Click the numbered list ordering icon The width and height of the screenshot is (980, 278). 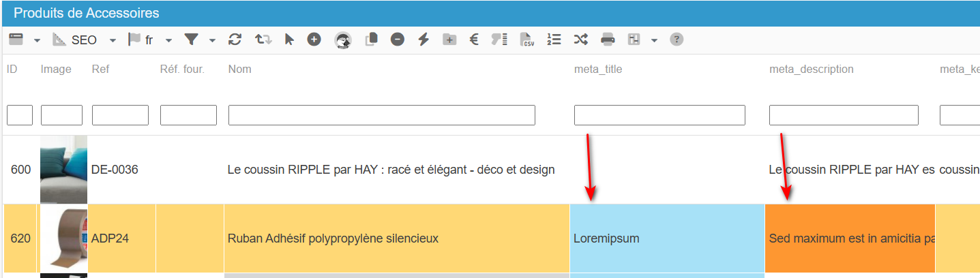click(554, 40)
